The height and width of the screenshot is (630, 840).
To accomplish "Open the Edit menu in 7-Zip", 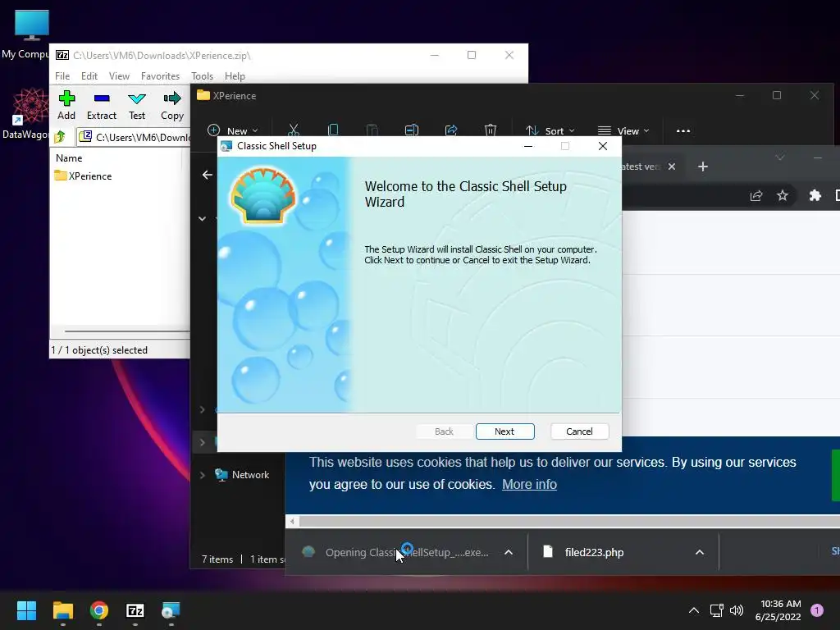I will pos(89,76).
